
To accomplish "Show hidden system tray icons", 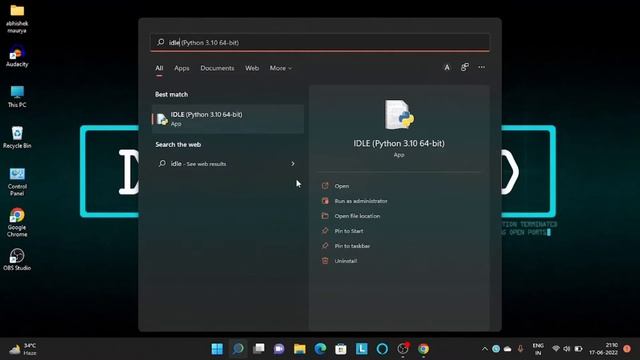I will pos(484,349).
